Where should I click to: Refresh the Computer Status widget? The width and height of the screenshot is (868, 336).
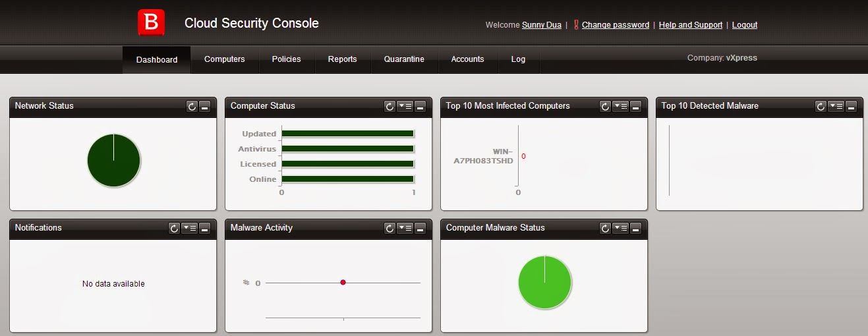point(390,106)
